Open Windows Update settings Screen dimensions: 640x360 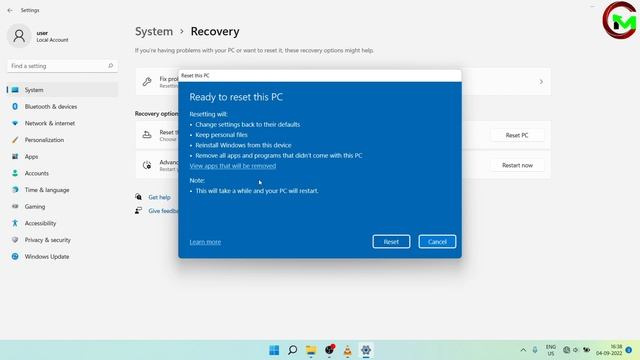(x=62, y=257)
